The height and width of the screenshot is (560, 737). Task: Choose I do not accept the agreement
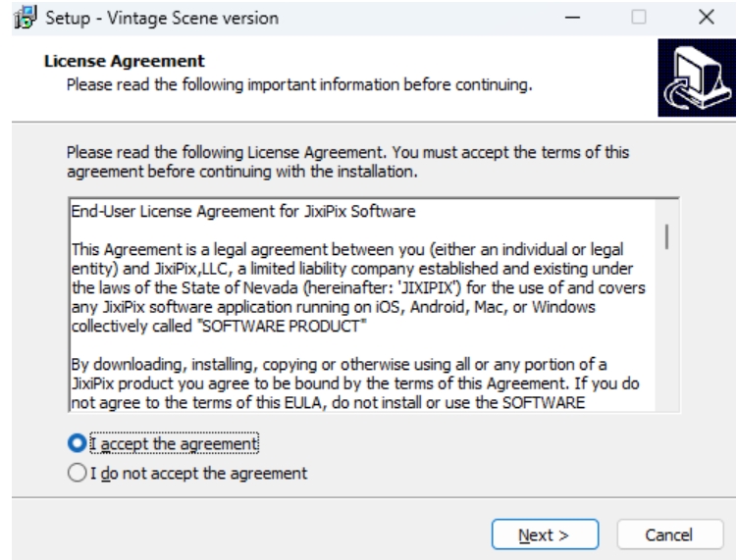pos(78,473)
